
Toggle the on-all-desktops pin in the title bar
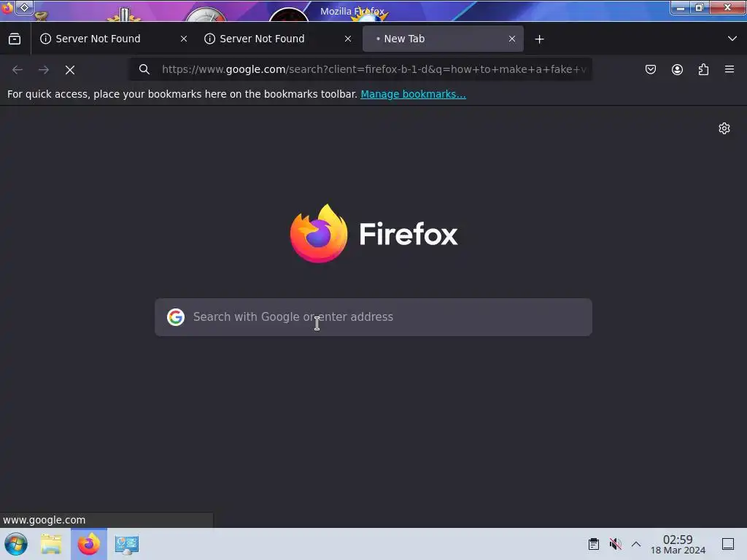click(x=25, y=7)
